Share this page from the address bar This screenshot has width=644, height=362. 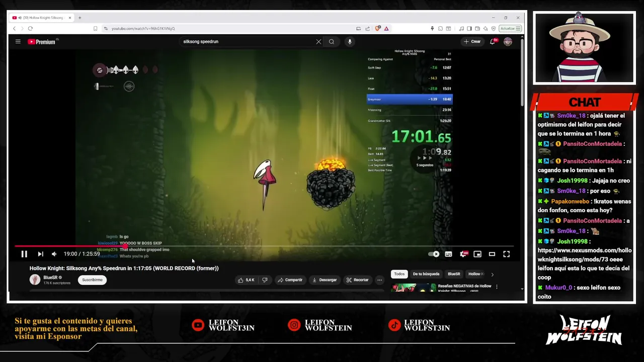(367, 29)
